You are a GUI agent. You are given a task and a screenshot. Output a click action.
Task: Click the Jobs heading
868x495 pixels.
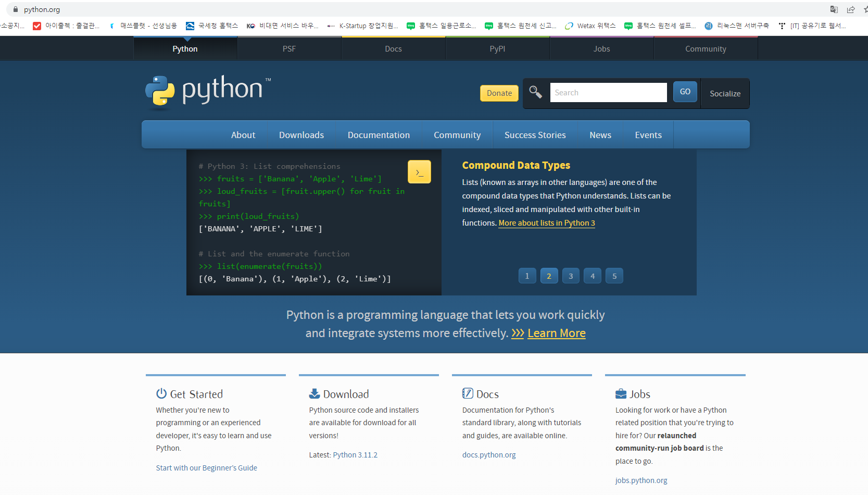pyautogui.click(x=633, y=394)
